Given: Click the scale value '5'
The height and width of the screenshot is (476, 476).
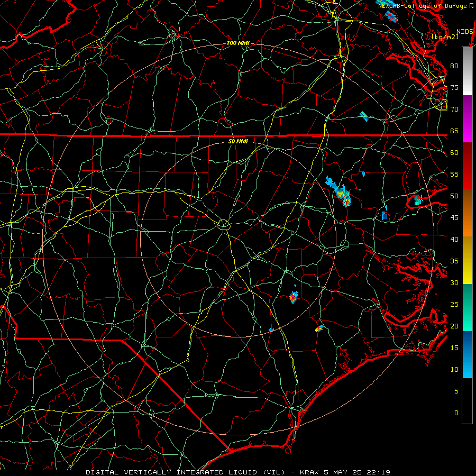Looking at the screenshot, I should click(456, 391).
